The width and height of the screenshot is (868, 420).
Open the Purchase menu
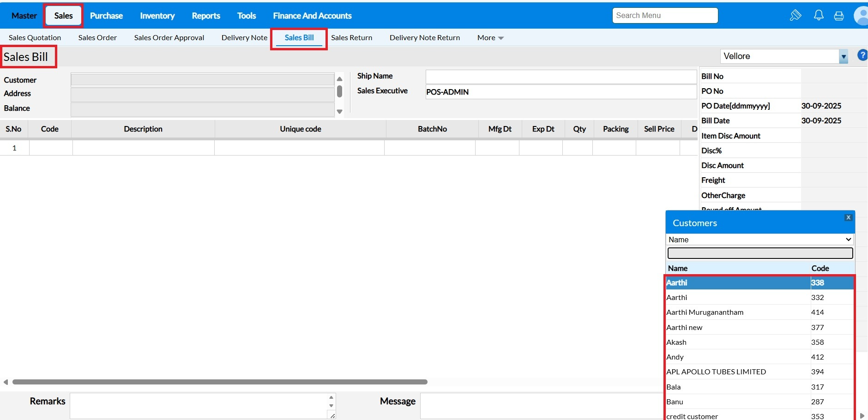coord(106,16)
